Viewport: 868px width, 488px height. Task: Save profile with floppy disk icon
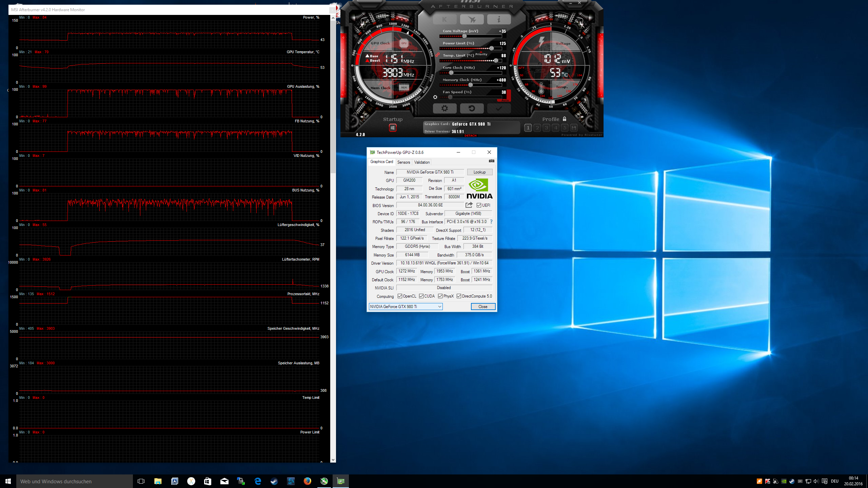click(x=574, y=128)
